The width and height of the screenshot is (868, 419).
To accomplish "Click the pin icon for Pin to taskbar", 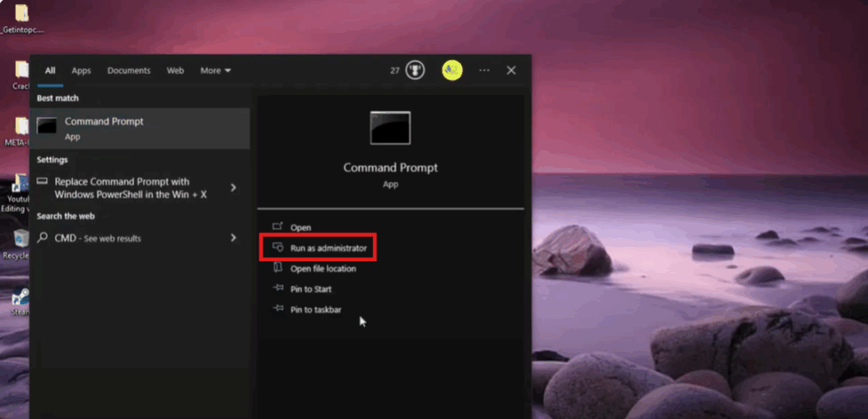I will pyautogui.click(x=278, y=310).
